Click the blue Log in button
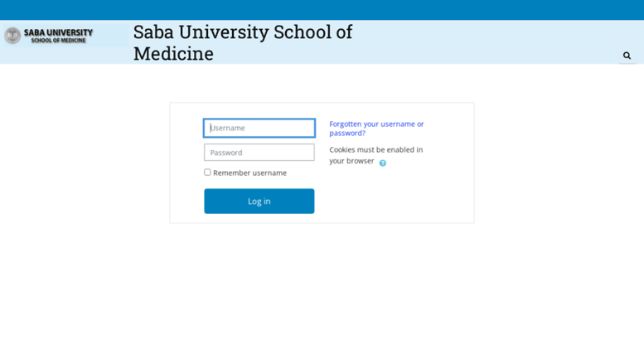Screen dimensions: 644x351 (x=259, y=201)
